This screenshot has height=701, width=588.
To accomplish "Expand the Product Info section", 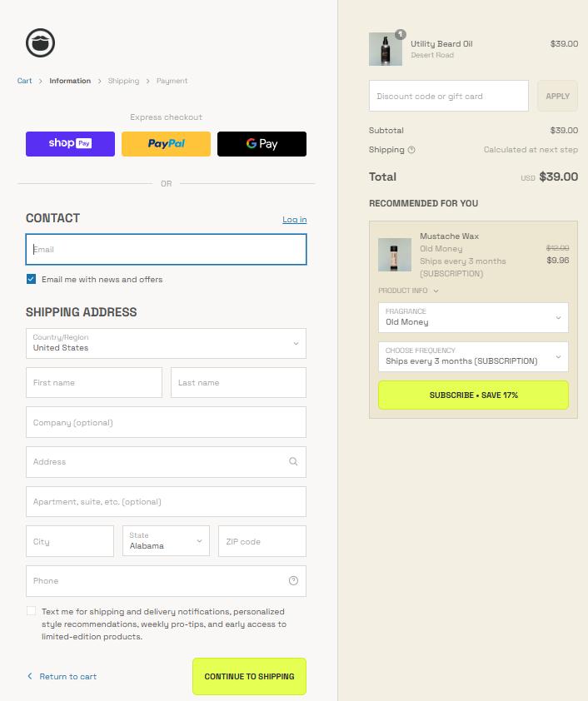I will point(408,291).
